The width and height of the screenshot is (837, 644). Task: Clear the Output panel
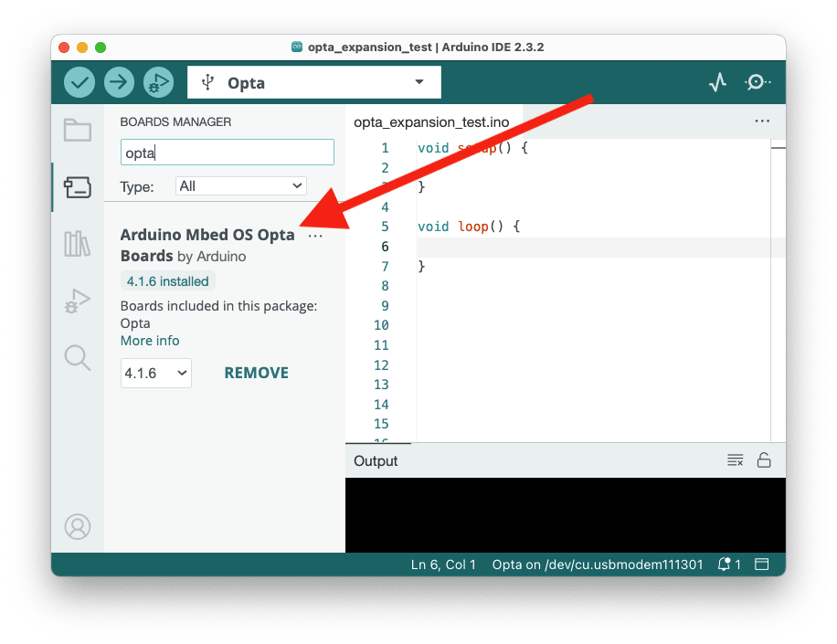point(735,459)
